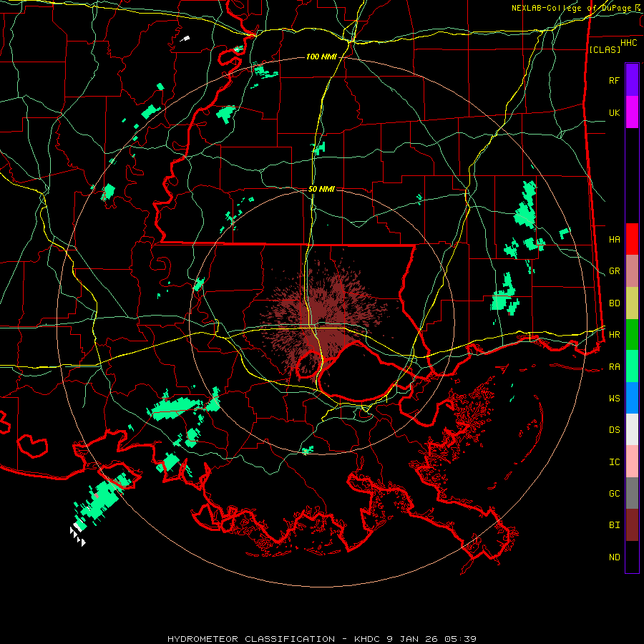Viewport: 644px width, 644px height.
Task: Click the magenta UK color swatch
Action: pyautogui.click(x=632, y=112)
